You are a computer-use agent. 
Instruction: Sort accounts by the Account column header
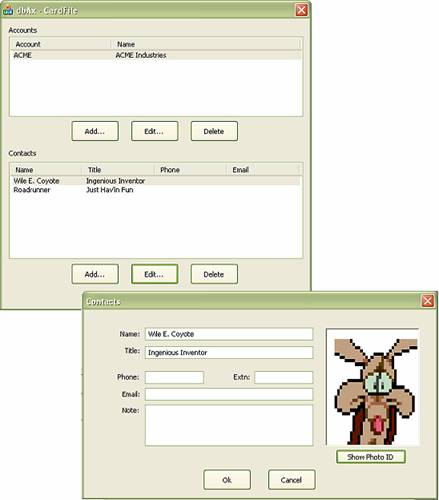tap(61, 44)
